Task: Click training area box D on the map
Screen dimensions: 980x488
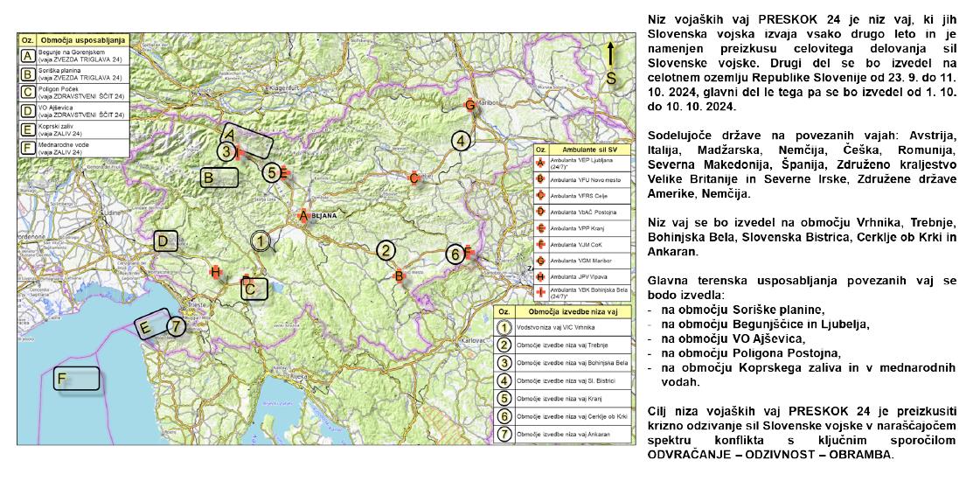Action: (x=165, y=241)
